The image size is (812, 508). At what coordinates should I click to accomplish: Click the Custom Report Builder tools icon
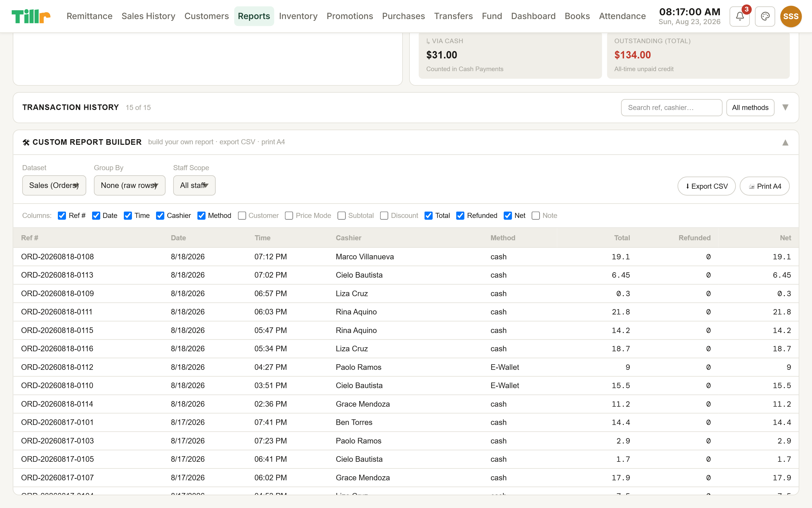click(x=26, y=142)
